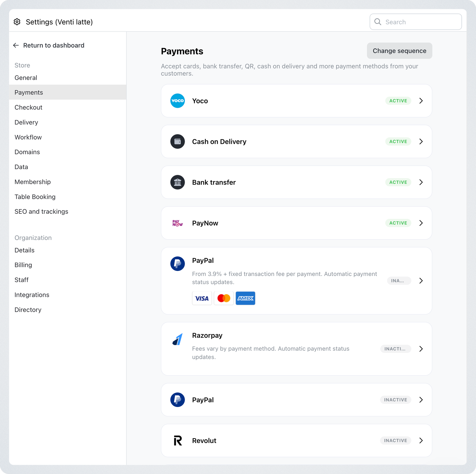
Task: Click Yoco ACTIVE status badge
Action: [x=398, y=101]
